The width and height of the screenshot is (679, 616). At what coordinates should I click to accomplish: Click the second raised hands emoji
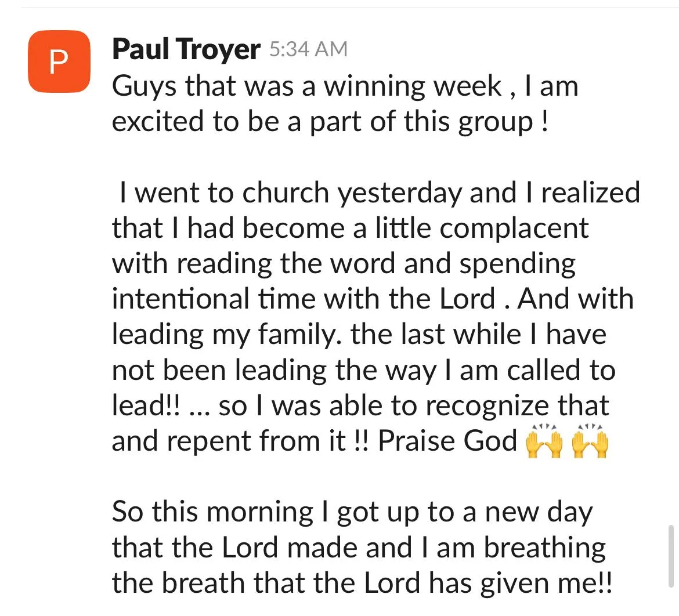pos(590,441)
